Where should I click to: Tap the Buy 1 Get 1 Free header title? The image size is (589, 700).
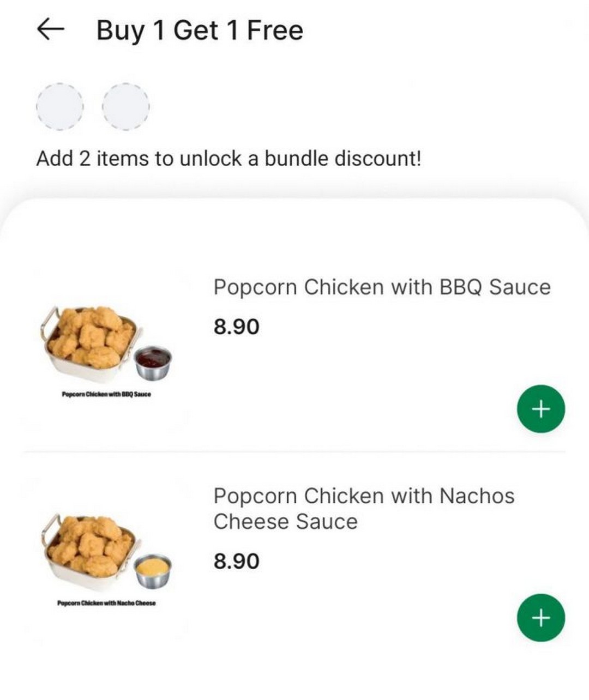(200, 30)
